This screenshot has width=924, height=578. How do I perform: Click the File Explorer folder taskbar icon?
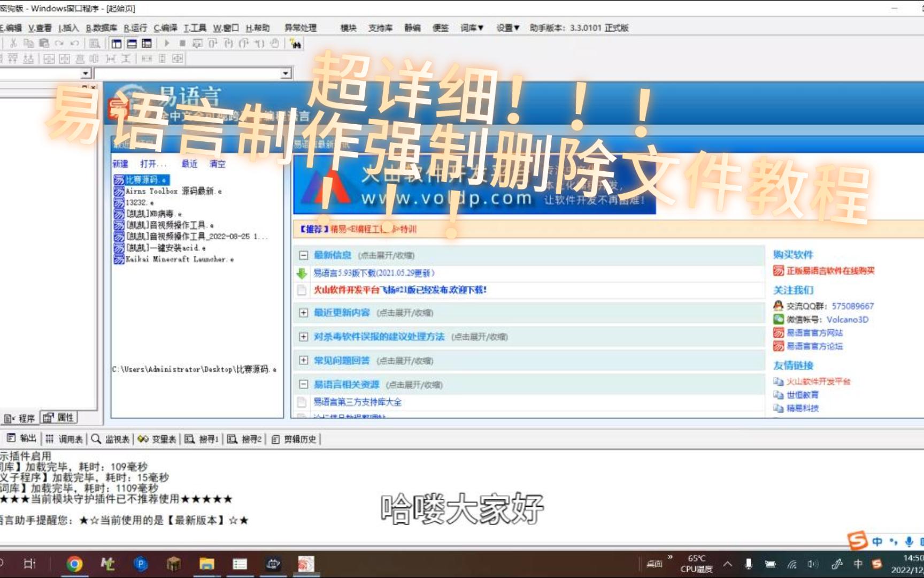click(207, 564)
